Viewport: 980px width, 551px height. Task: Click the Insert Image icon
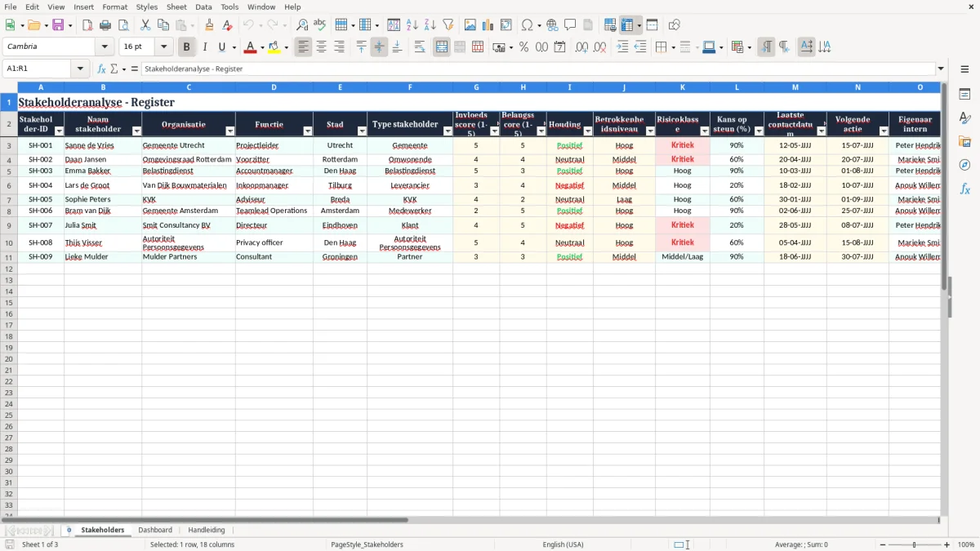tap(470, 25)
